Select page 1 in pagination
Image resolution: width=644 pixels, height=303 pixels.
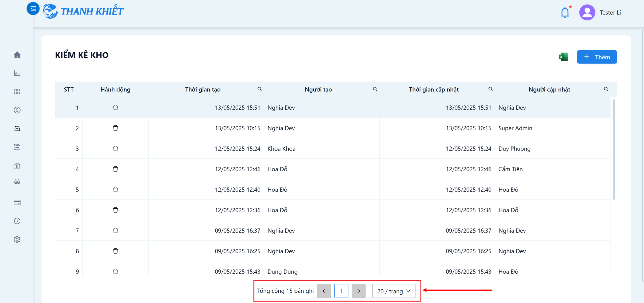pyautogui.click(x=341, y=291)
